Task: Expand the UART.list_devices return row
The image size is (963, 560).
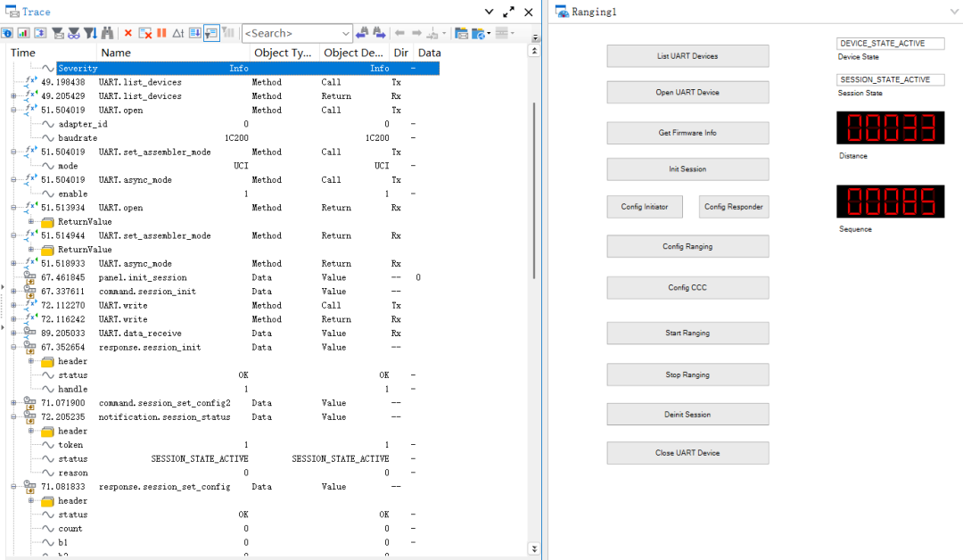Action: pos(13,96)
